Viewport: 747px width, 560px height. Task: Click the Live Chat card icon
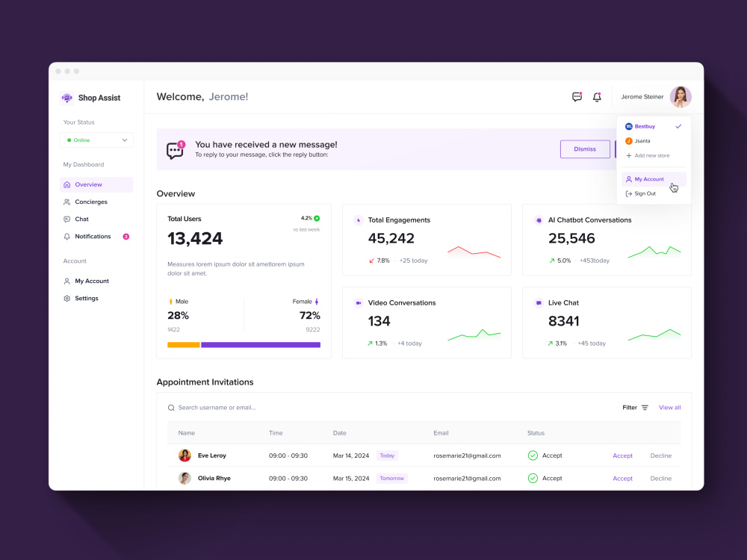pyautogui.click(x=539, y=303)
